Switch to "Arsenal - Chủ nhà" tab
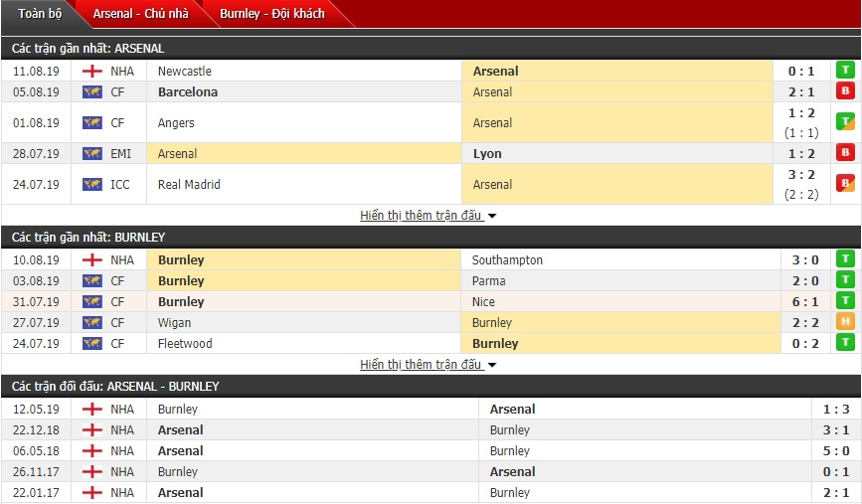Viewport: 862px width, 504px height. pos(141,14)
